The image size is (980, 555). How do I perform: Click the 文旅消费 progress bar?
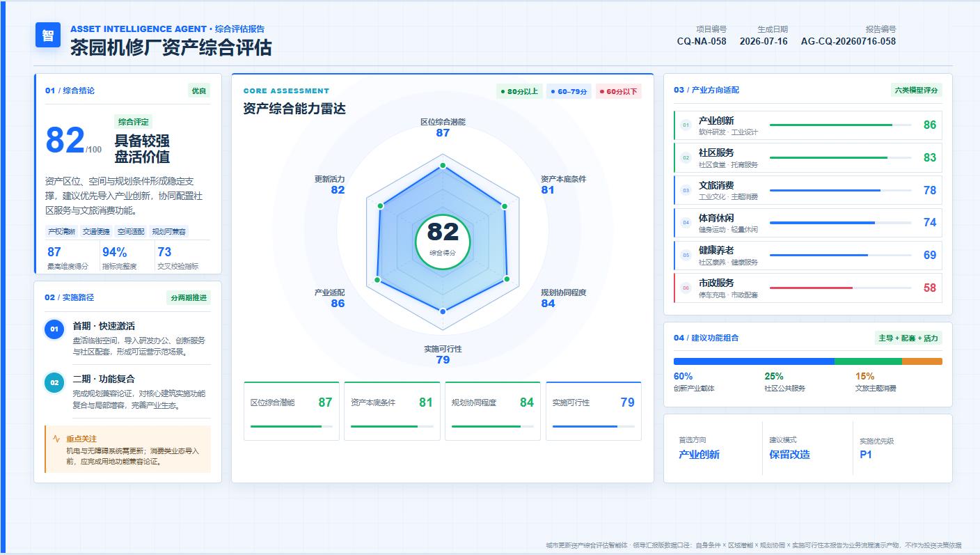pos(841,190)
